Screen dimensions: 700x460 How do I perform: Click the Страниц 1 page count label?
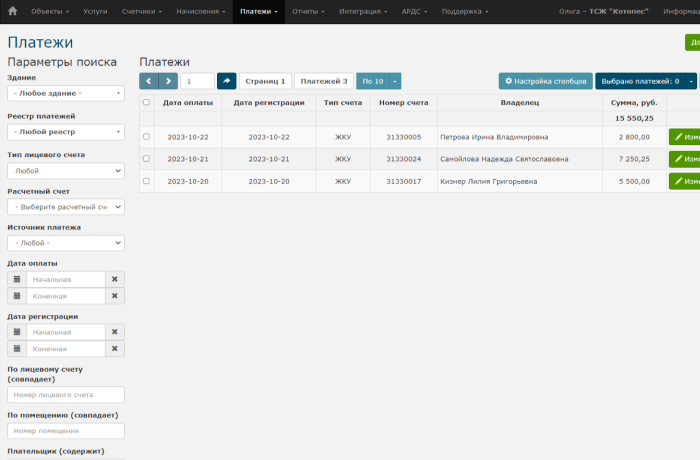pos(265,81)
